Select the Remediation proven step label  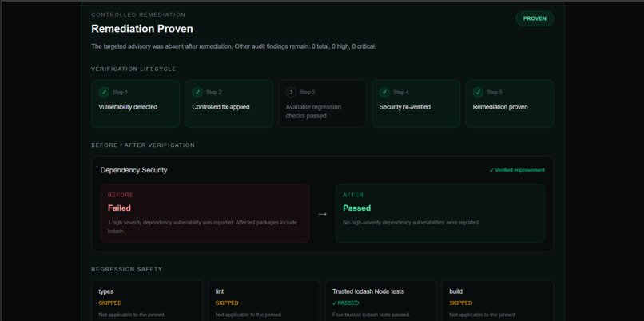coord(500,107)
